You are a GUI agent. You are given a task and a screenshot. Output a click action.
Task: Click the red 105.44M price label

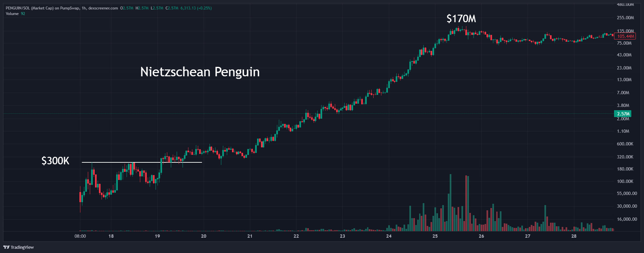(625, 36)
